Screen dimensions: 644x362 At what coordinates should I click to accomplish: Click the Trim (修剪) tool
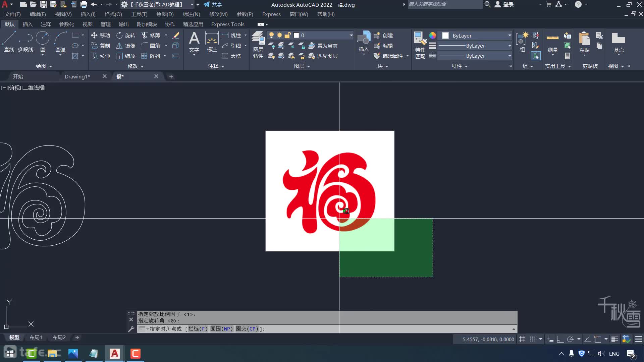coord(151,35)
